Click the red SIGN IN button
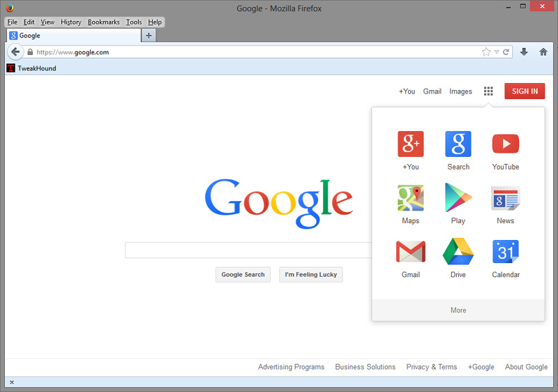Screen dimensions: 558x392 tap(525, 91)
